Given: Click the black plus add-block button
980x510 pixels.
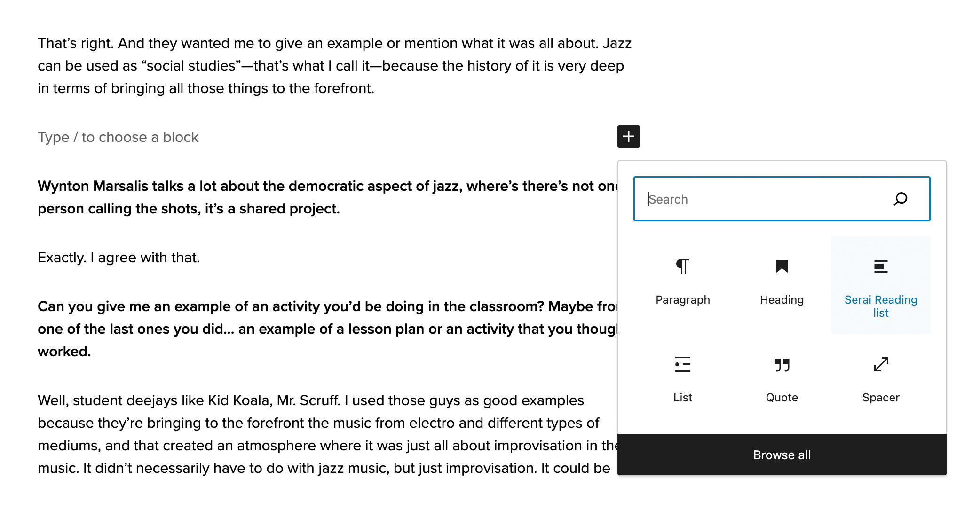Looking at the screenshot, I should (x=628, y=136).
